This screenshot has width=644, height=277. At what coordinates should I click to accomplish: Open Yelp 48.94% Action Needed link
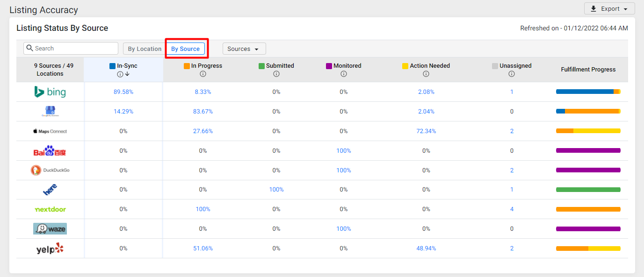tap(426, 249)
